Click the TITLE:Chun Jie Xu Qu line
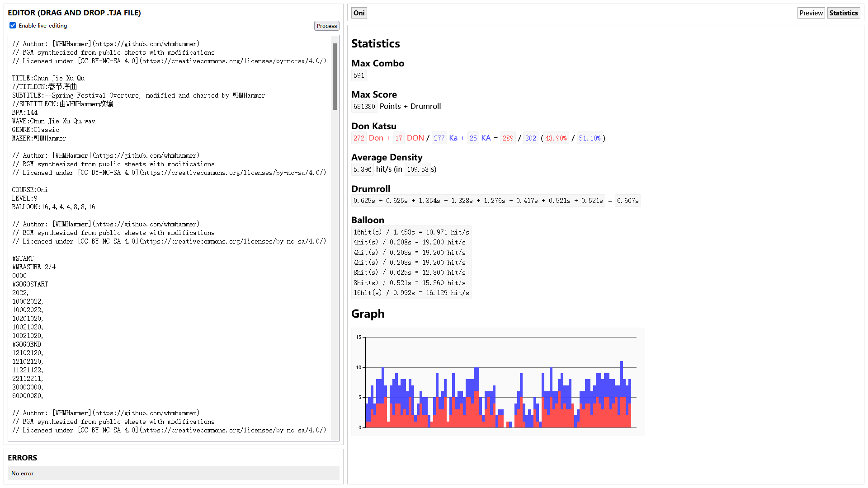 48,78
